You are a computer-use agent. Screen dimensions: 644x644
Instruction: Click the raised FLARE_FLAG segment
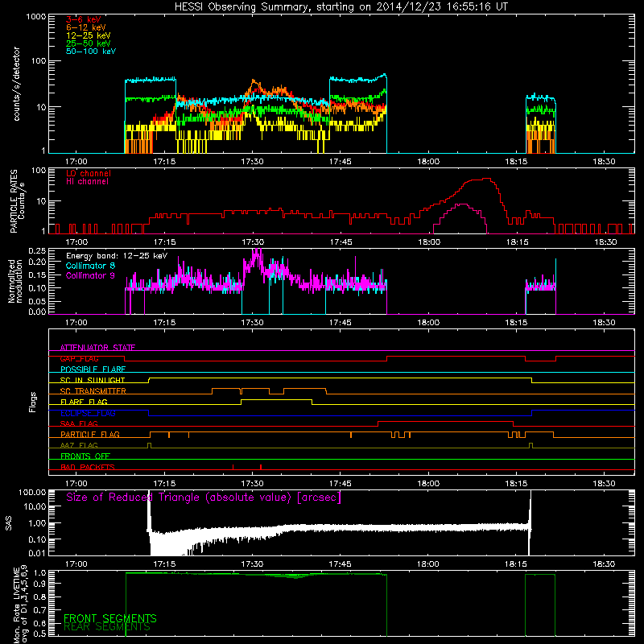[x=276, y=399]
